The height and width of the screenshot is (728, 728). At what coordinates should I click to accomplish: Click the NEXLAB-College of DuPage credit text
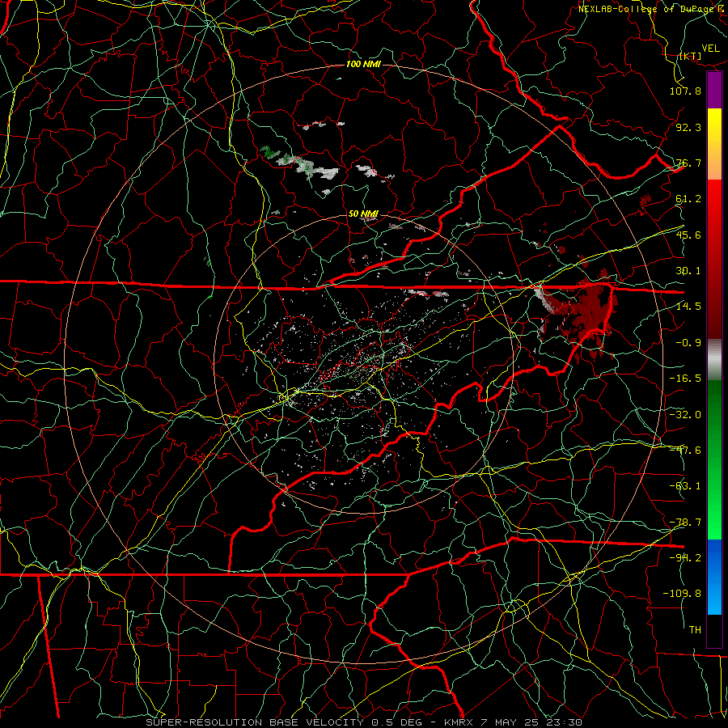pos(651,9)
